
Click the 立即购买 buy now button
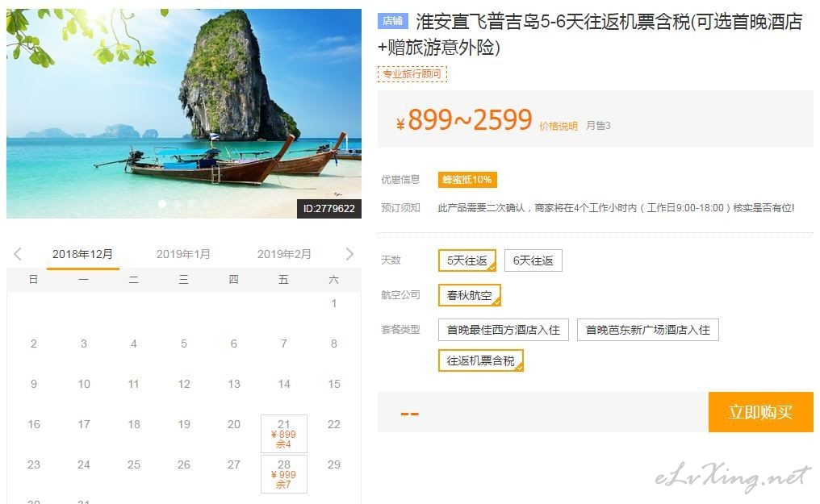click(760, 412)
